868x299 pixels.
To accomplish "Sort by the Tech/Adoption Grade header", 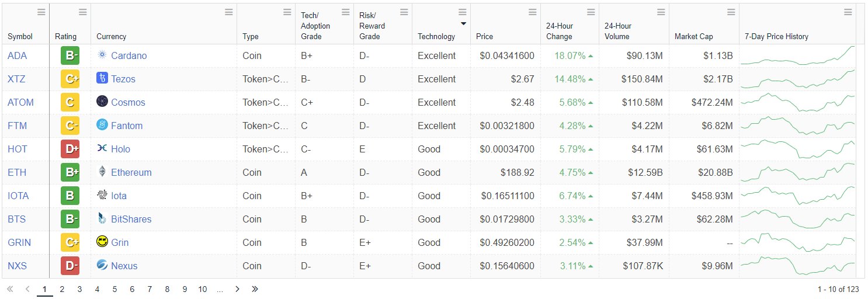I will click(x=315, y=26).
